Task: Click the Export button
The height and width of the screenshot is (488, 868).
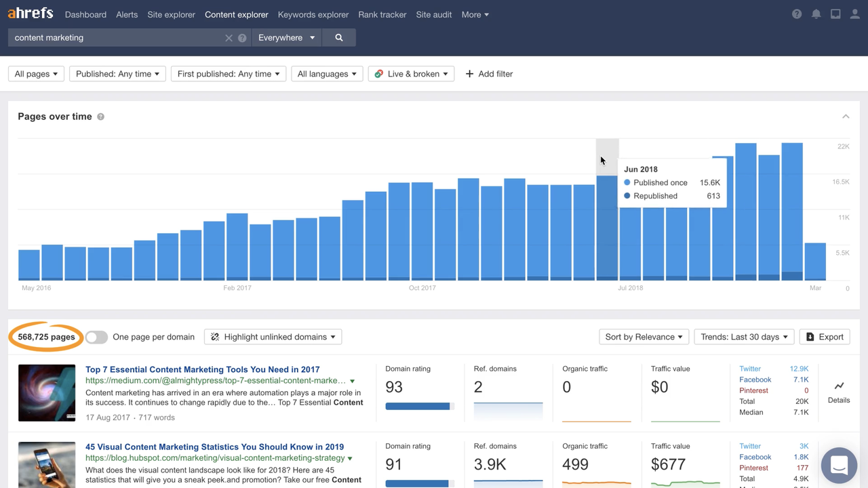Action: (x=825, y=337)
